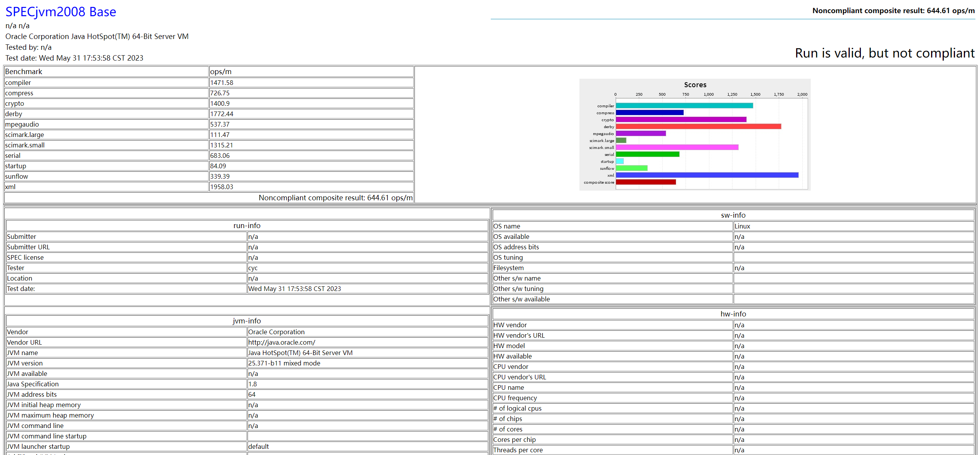This screenshot has height=455, width=980.
Task: Click the jvm-info table header
Action: [x=247, y=321]
